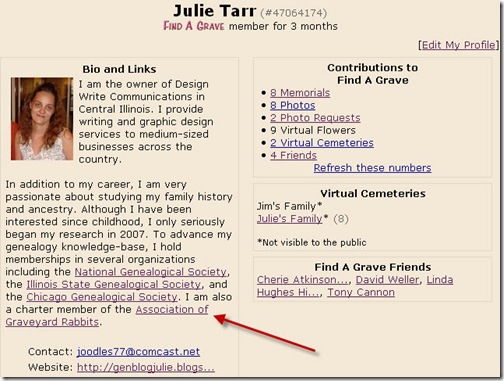Viewport: 504px width, 381px height.
Task: Click the Bio and Links heading
Action: tap(119, 69)
